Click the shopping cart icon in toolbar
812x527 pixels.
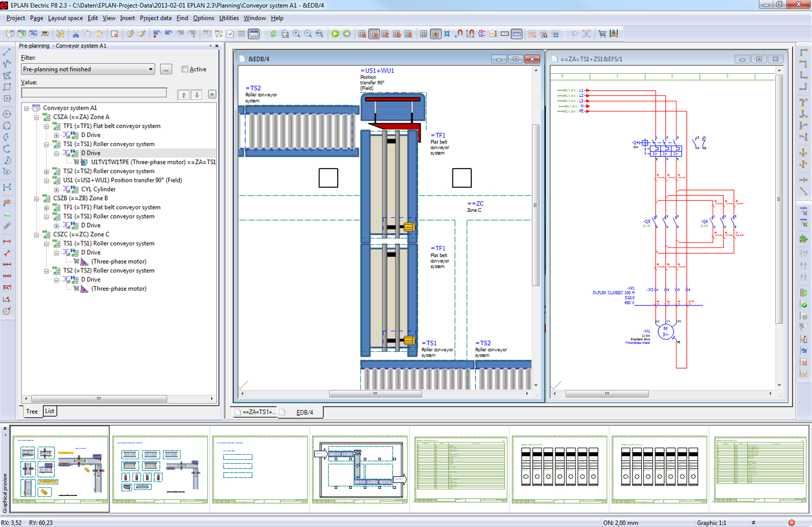click(602, 34)
